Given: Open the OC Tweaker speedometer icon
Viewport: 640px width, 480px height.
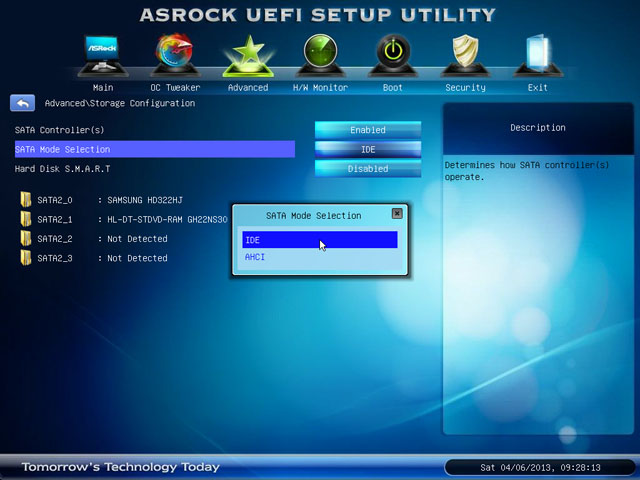Looking at the screenshot, I should tap(175, 56).
